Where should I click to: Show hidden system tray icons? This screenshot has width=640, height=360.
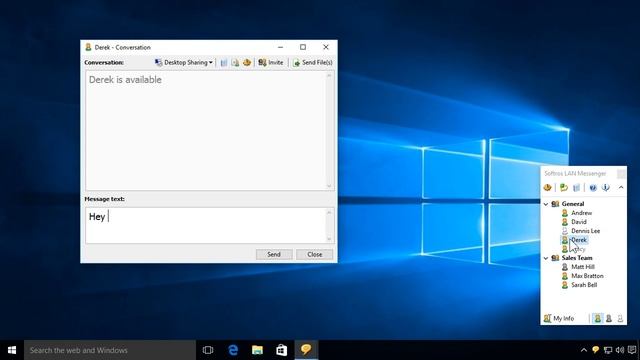pos(584,350)
